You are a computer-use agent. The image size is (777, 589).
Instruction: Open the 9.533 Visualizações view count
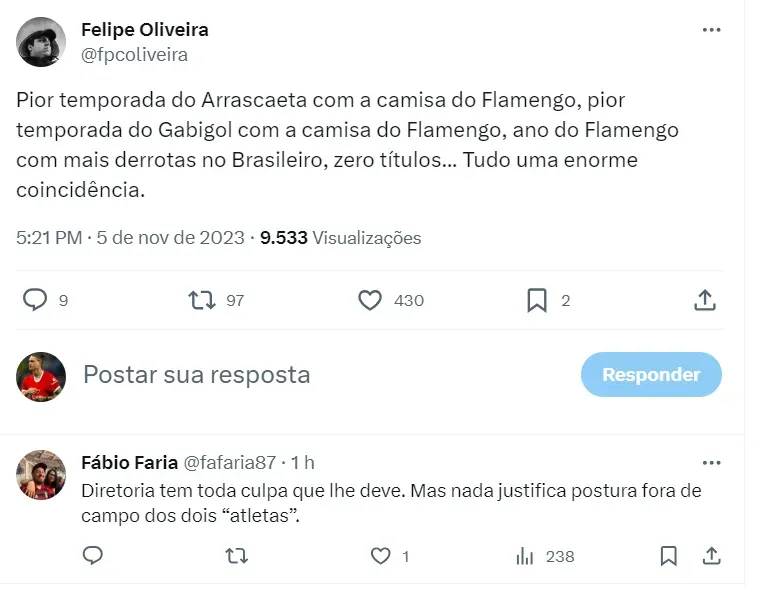tap(340, 238)
